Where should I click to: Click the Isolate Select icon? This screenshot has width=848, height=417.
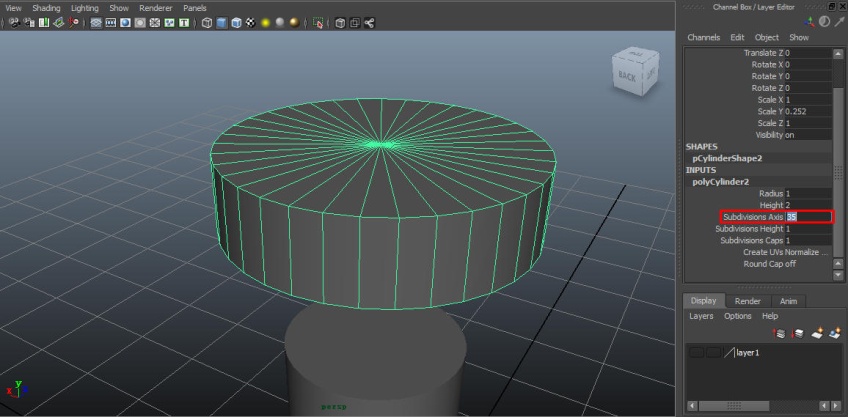[x=319, y=23]
